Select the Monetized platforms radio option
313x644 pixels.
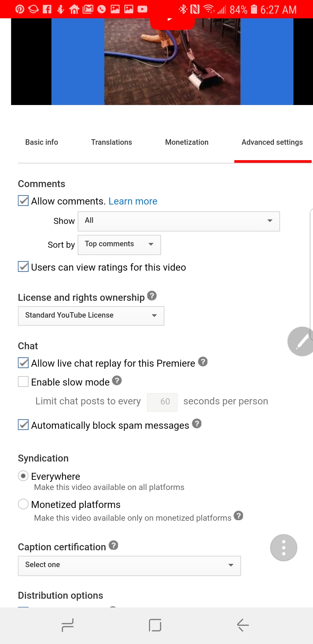[23, 504]
